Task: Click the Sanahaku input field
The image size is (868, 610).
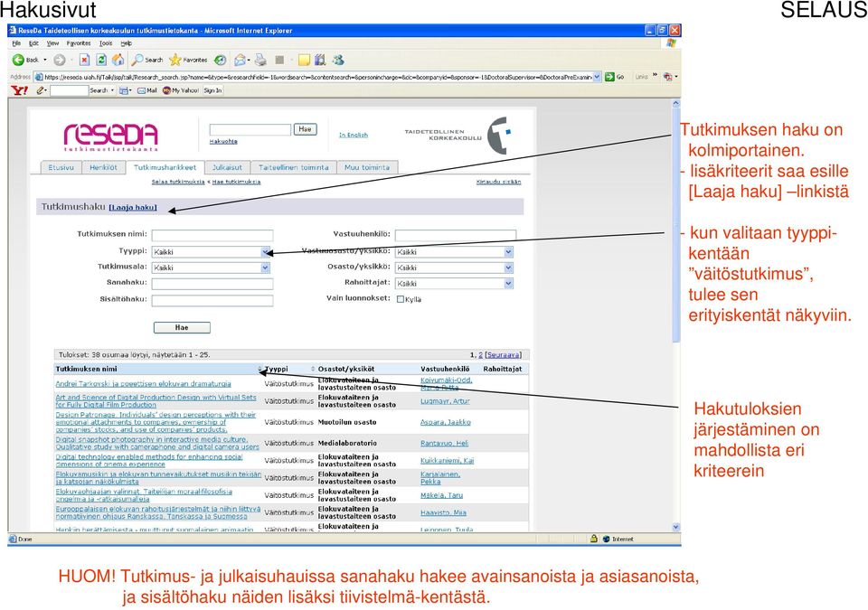Action: click(x=212, y=284)
